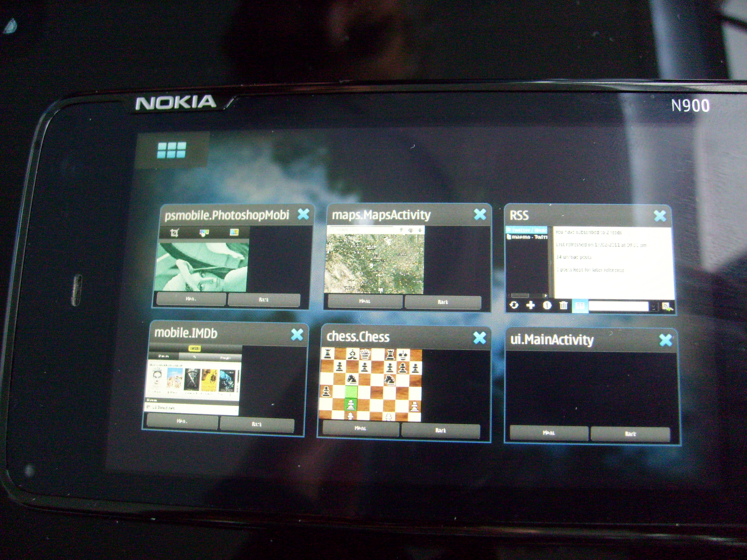The height and width of the screenshot is (560, 747).
Task: Select the white queen on the chess board
Action: coord(365,354)
